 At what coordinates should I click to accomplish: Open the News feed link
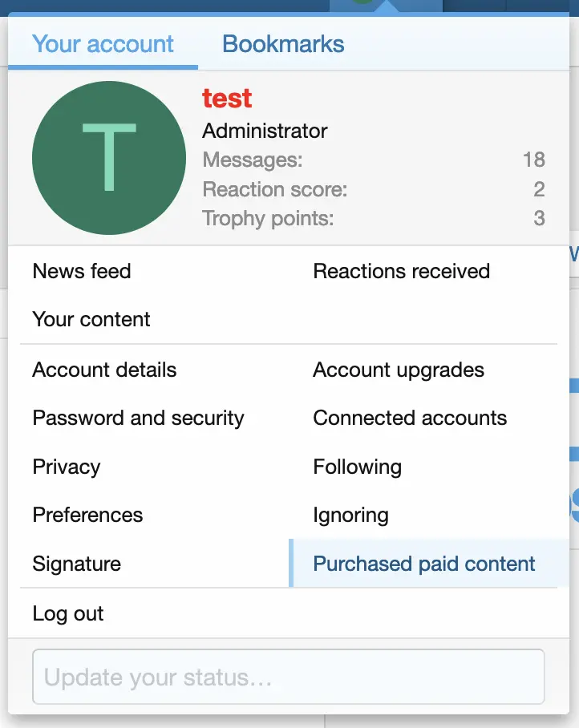(x=82, y=271)
